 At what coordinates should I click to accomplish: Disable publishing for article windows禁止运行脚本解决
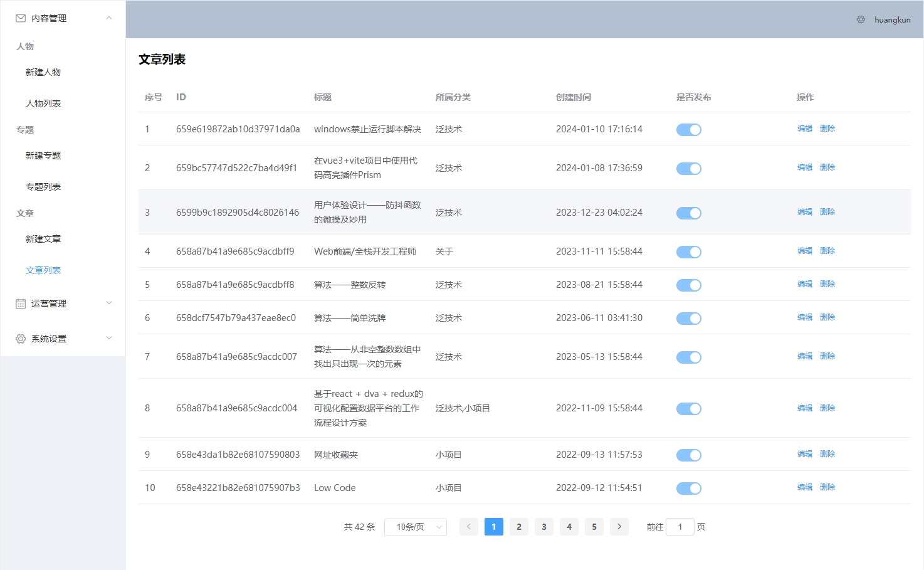688,129
